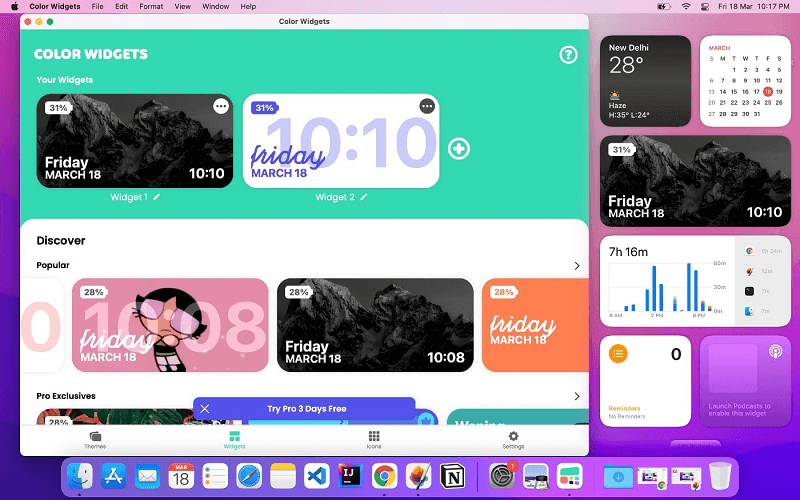Viewport: 800px width, 500px height.
Task: Edit Widget 2 name pencil icon
Action: tap(363, 198)
